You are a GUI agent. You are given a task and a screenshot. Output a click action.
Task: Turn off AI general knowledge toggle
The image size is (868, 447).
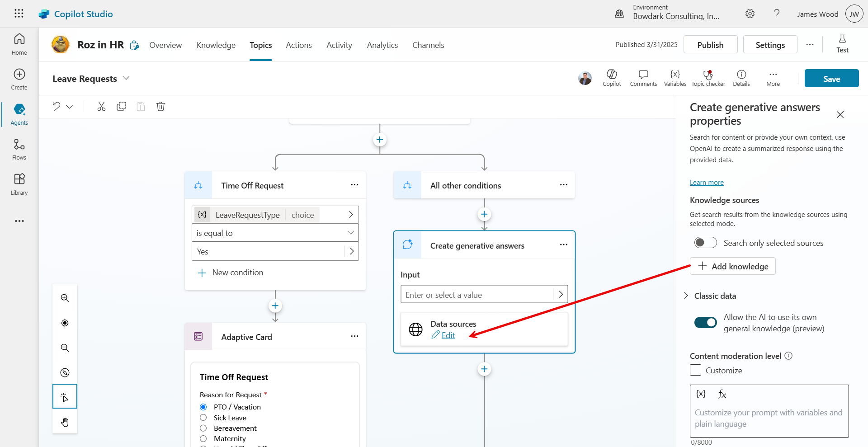(706, 322)
